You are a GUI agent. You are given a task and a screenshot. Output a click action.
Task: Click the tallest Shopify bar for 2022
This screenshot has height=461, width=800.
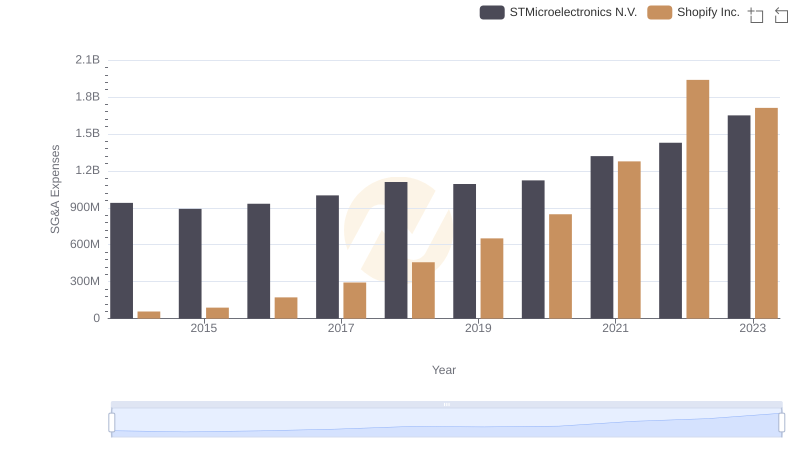click(698, 199)
